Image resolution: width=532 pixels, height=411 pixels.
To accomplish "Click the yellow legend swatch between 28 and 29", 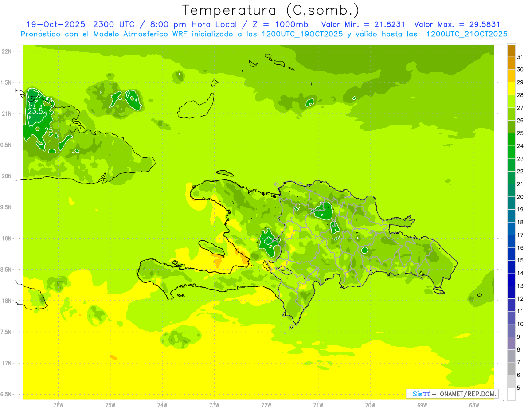I will pyautogui.click(x=511, y=89).
